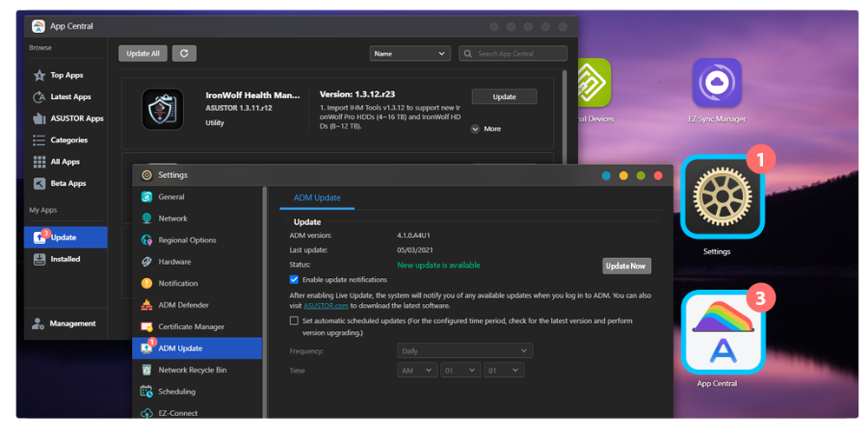Open the Frequency Daily dropdown

(465, 351)
